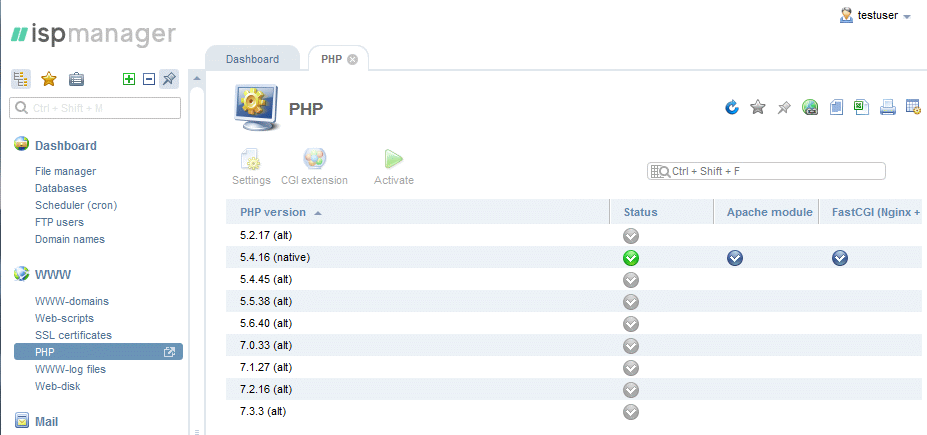Open Scheduler (cron) from the sidebar

coord(76,205)
